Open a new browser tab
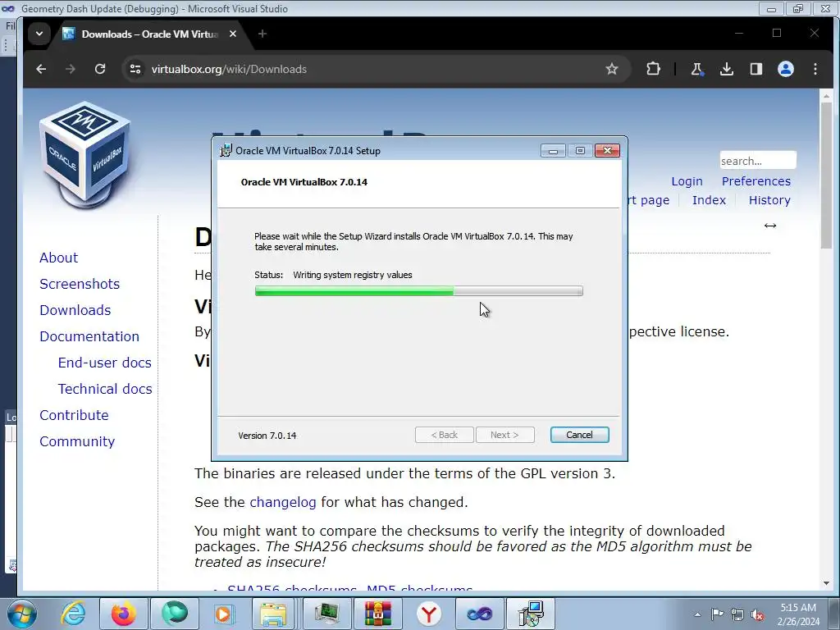Viewport: 840px width, 630px height. tap(262, 34)
